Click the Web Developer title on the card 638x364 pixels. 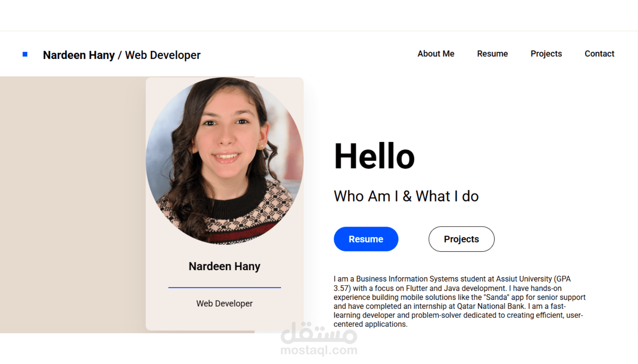point(224,303)
